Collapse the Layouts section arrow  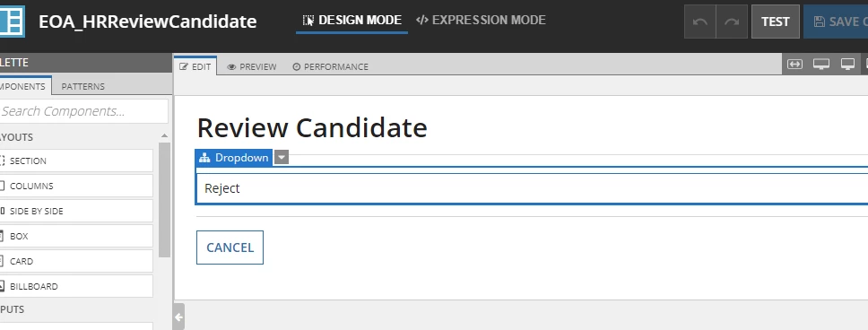click(164, 135)
